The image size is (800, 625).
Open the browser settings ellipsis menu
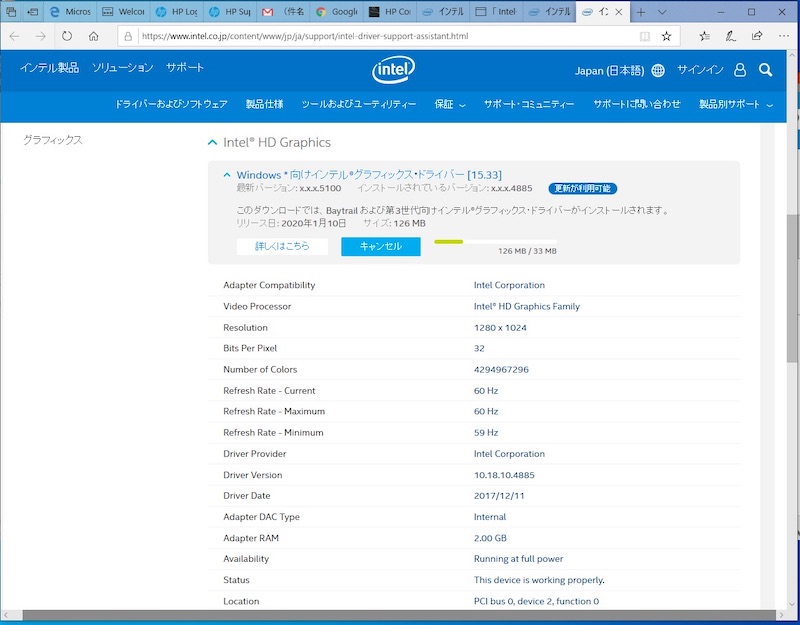click(x=784, y=36)
